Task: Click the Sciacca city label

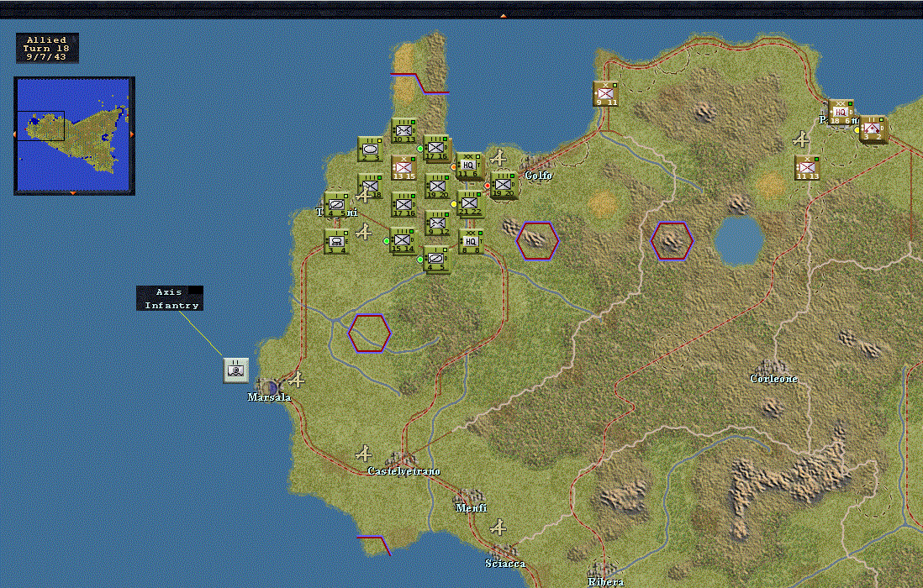Action: click(x=505, y=564)
